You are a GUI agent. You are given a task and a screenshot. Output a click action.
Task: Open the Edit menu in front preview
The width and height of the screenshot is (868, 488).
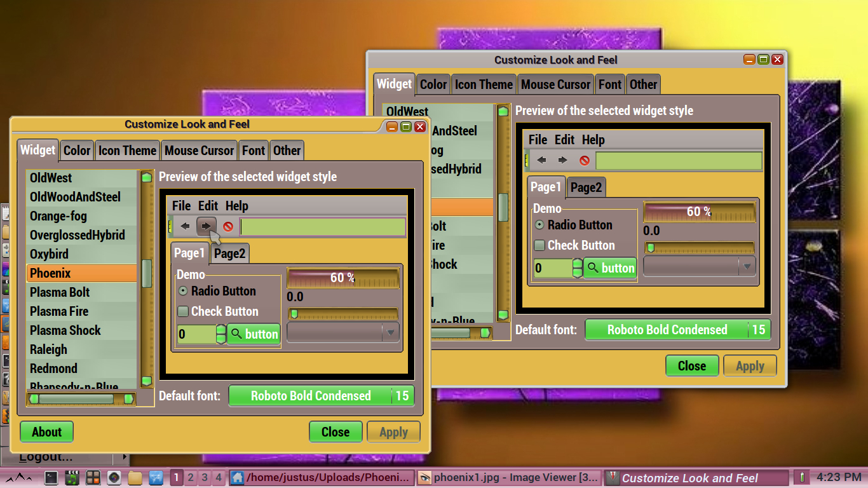[208, 206]
